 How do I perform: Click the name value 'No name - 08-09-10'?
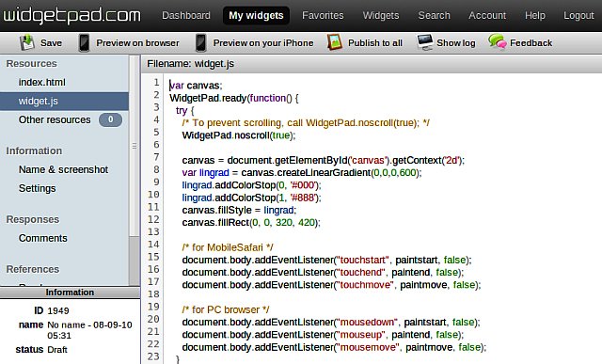[89, 324]
